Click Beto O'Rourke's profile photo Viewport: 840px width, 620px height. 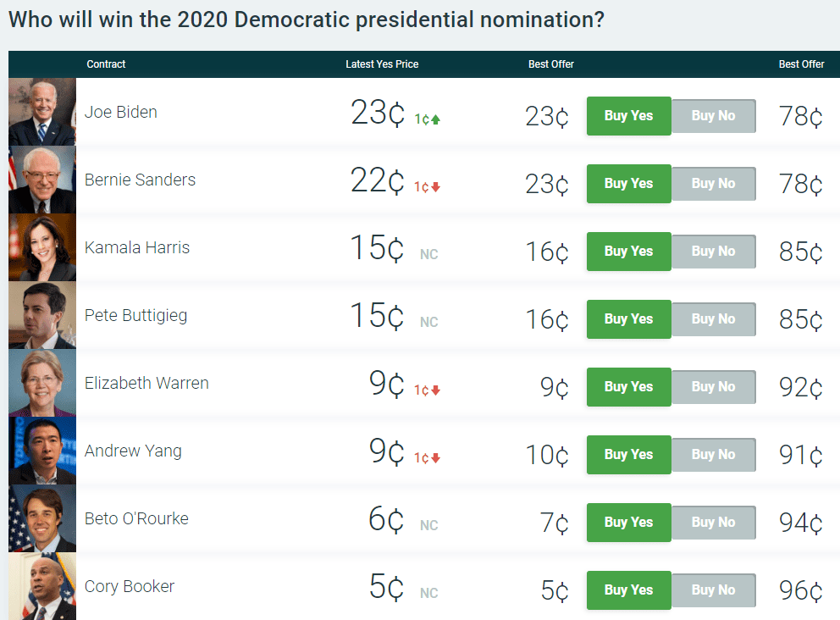coord(42,518)
